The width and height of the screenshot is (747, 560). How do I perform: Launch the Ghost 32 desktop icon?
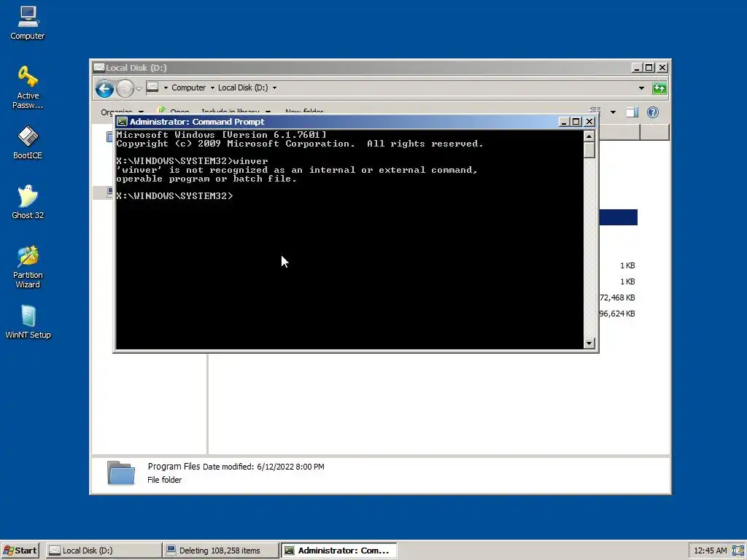(28, 203)
